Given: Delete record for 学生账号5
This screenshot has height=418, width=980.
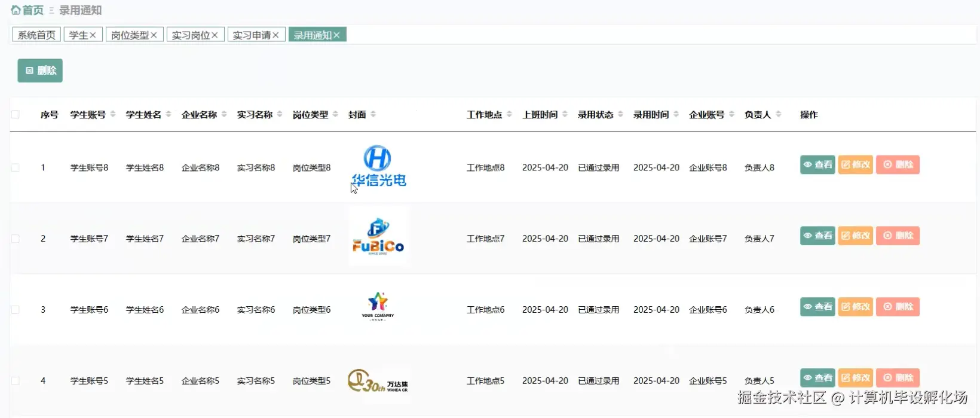Looking at the screenshot, I should pos(898,377).
